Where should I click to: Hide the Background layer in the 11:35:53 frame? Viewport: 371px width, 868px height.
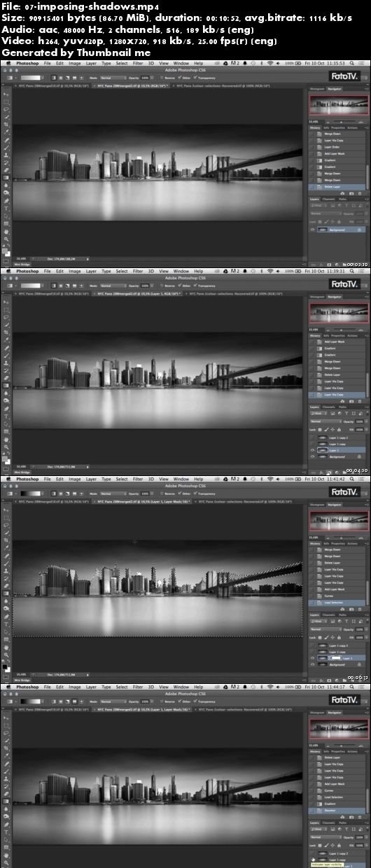point(312,230)
